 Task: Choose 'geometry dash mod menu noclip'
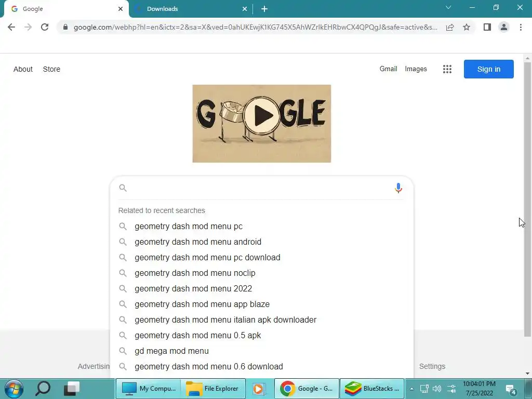click(x=262, y=273)
